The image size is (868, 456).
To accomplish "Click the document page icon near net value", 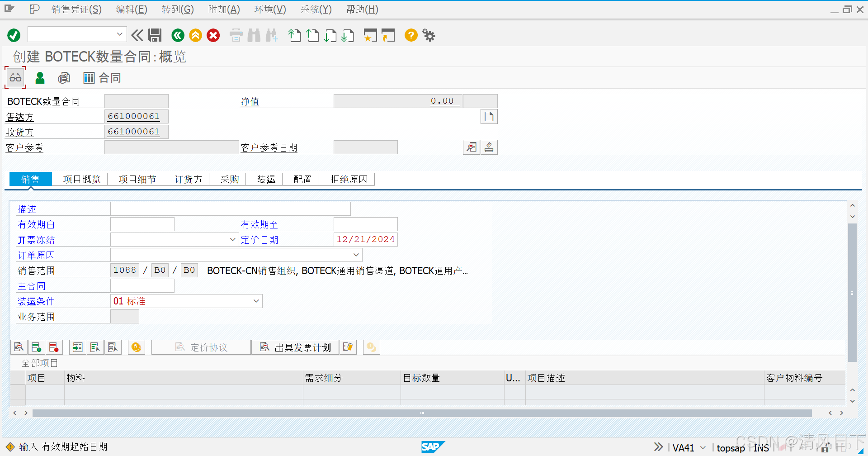I will point(489,117).
